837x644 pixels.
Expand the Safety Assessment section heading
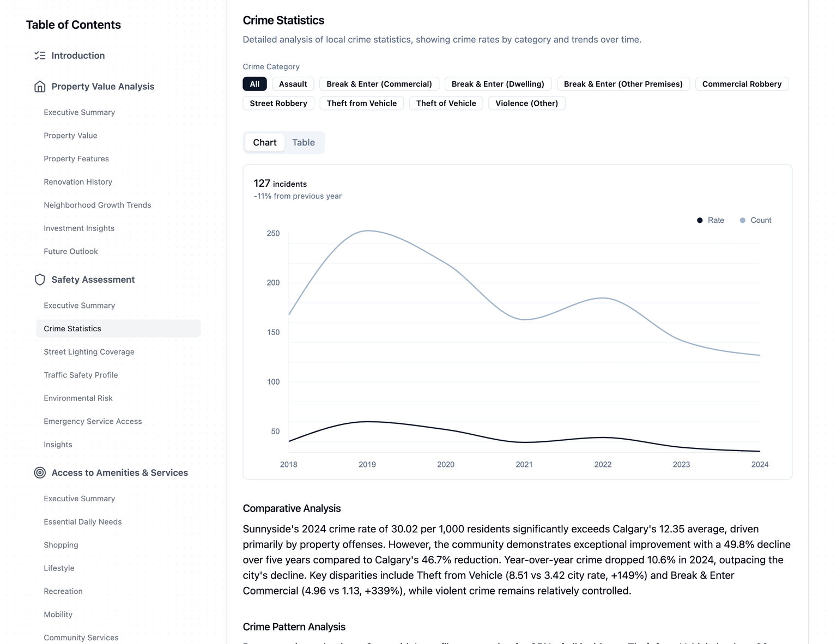pos(93,280)
